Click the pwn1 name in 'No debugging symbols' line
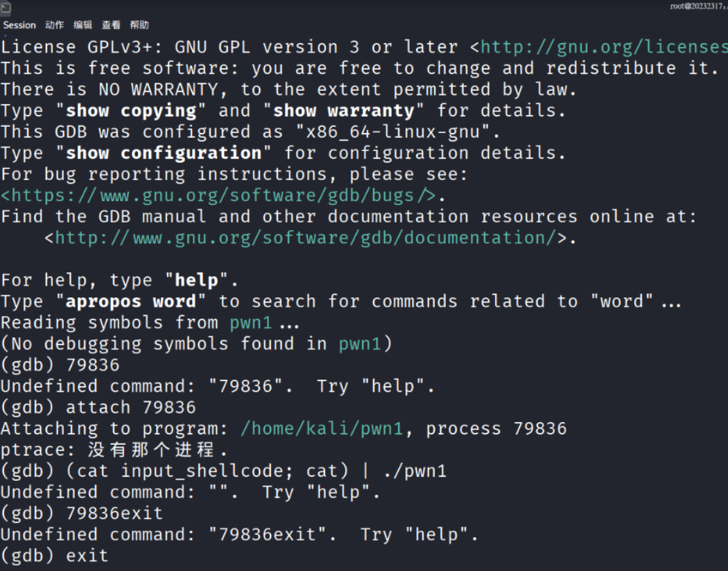The height and width of the screenshot is (571, 728). coord(360,344)
